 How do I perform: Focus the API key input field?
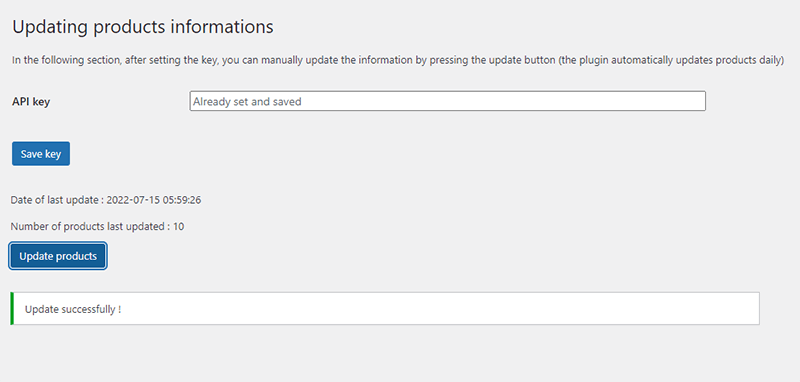(x=447, y=101)
